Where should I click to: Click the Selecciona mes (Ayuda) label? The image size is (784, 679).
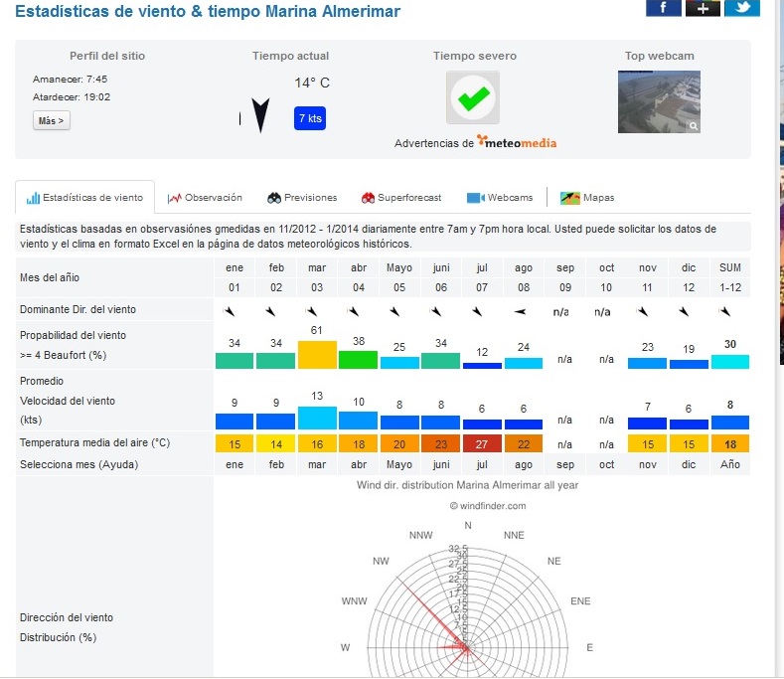(79, 464)
